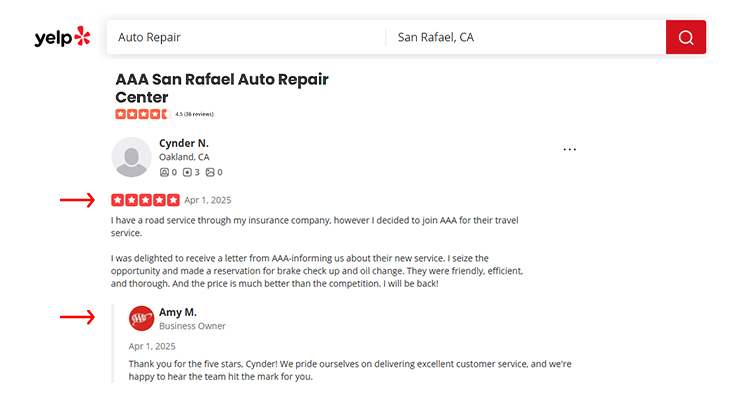Click the reviews count icon showing 3

(x=187, y=172)
